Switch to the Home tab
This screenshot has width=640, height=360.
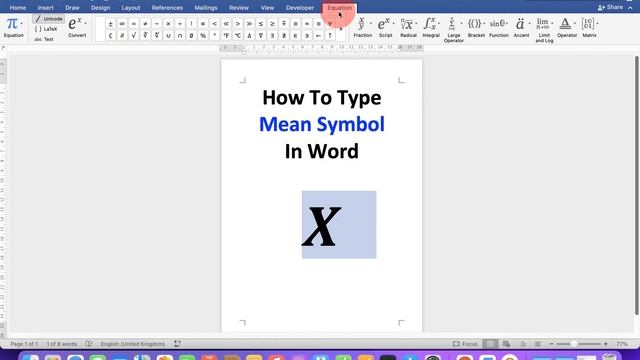point(18,8)
